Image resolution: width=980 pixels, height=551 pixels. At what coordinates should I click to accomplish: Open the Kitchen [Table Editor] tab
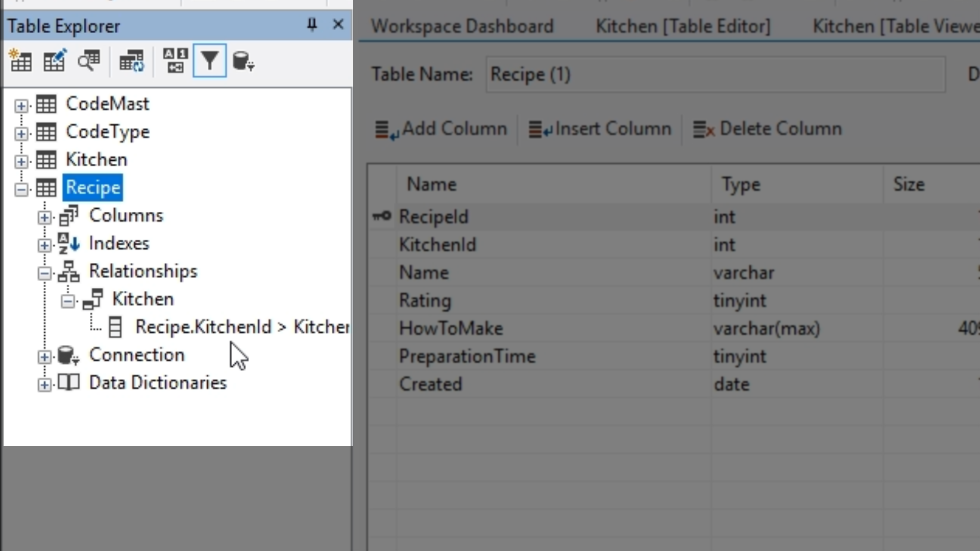coord(683,26)
